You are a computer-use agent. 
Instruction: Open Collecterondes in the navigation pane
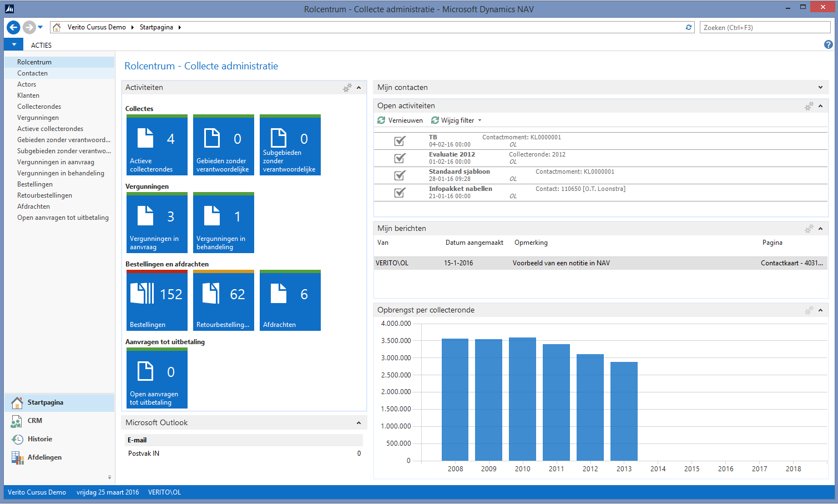[59, 107]
